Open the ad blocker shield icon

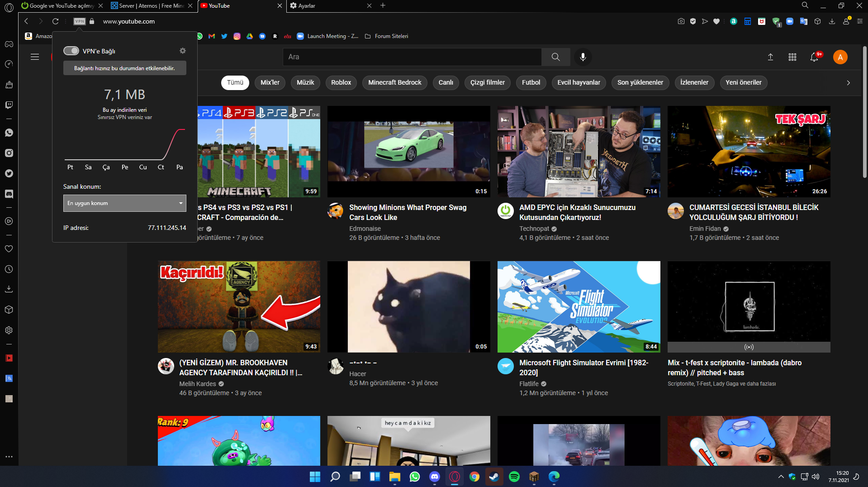[x=693, y=21]
